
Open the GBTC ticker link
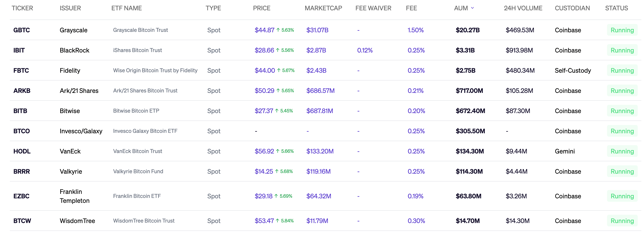(21, 30)
